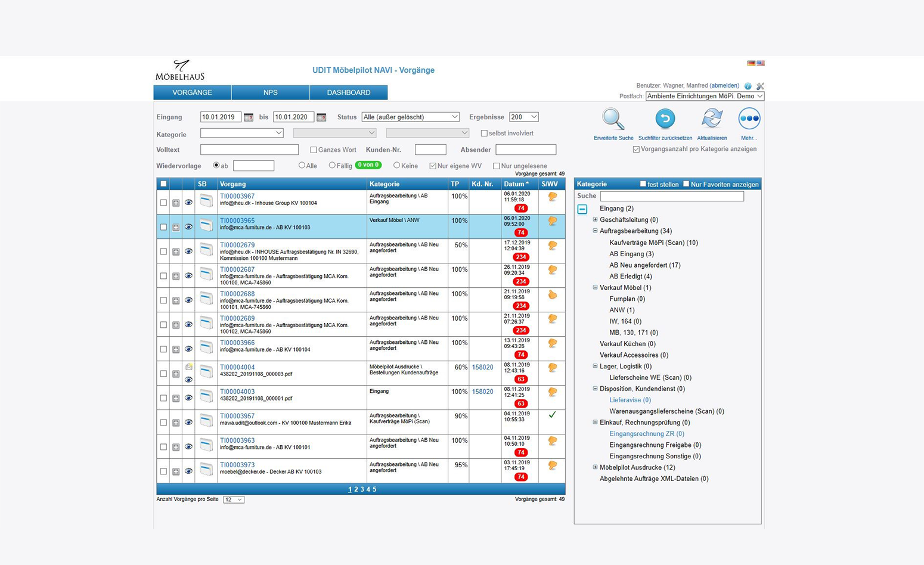Click document icon in row TI00003967
Screen dimensions: 924x565
pos(206,201)
